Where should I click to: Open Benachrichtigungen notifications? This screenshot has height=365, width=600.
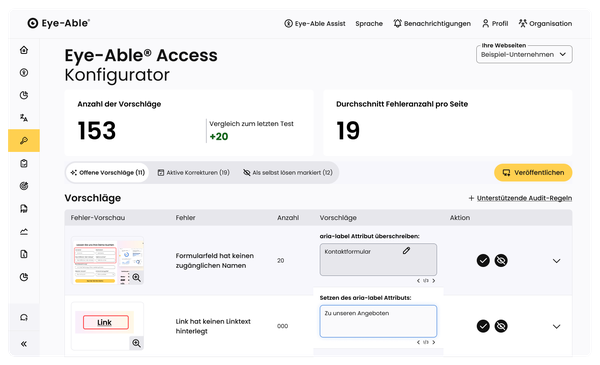432,23
